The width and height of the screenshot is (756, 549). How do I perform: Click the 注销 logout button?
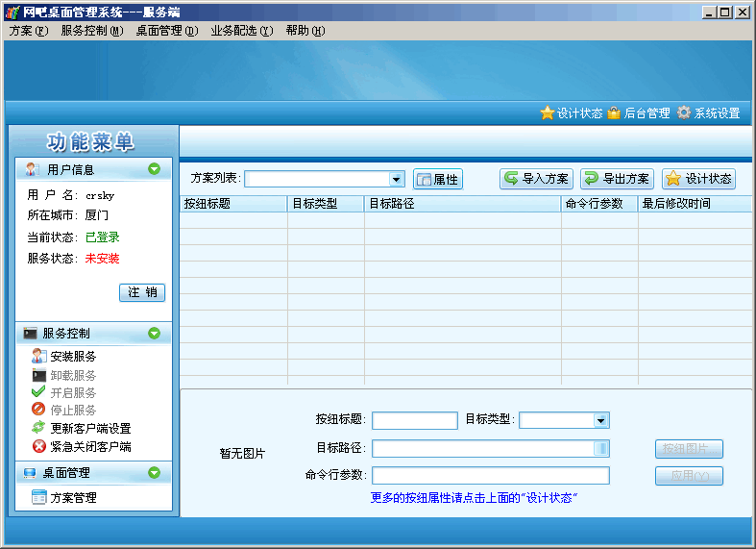coord(142,292)
